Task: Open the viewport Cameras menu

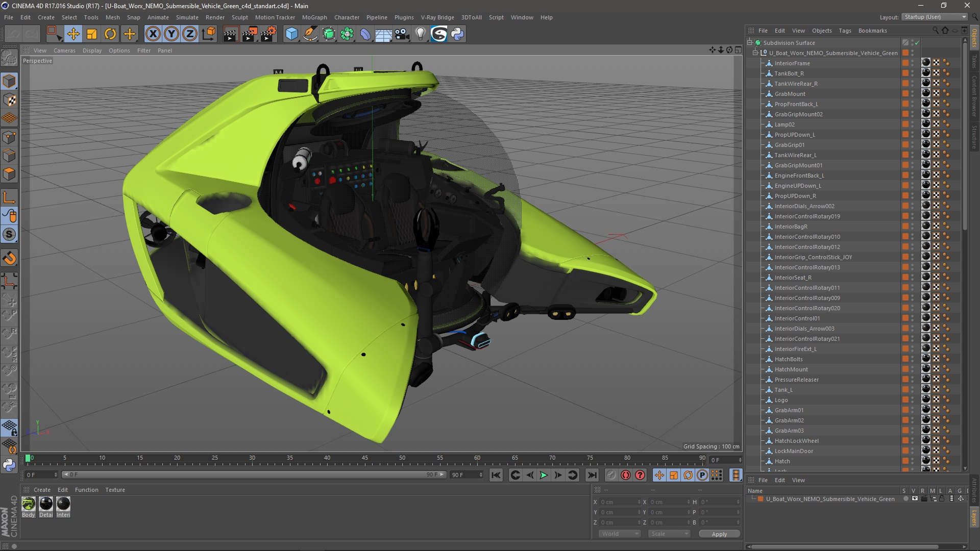Action: 64,51
